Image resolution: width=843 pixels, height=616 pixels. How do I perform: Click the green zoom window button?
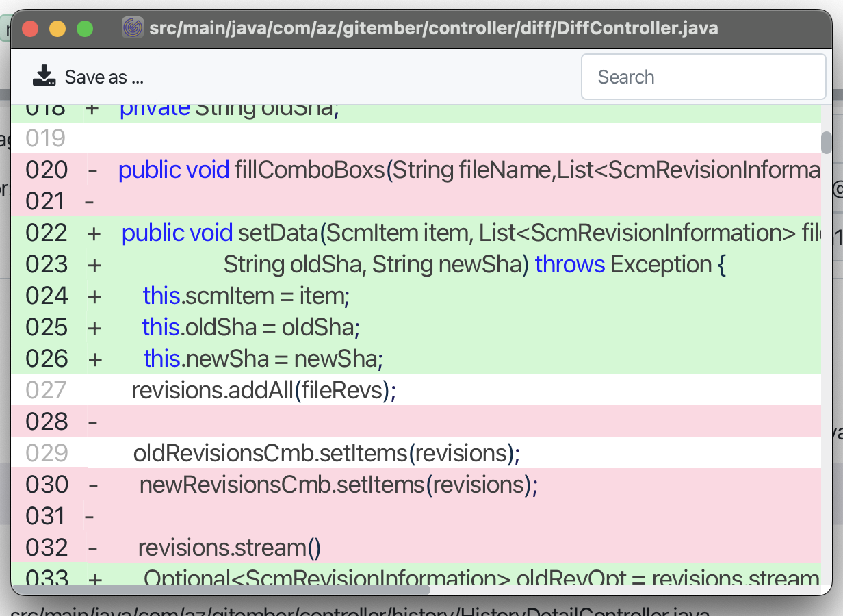coord(85,29)
